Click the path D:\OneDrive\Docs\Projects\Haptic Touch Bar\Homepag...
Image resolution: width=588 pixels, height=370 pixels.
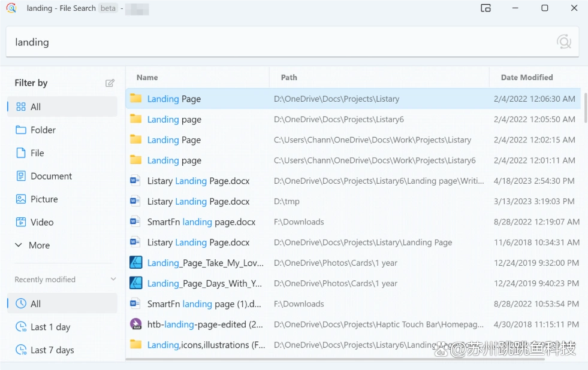pos(379,324)
